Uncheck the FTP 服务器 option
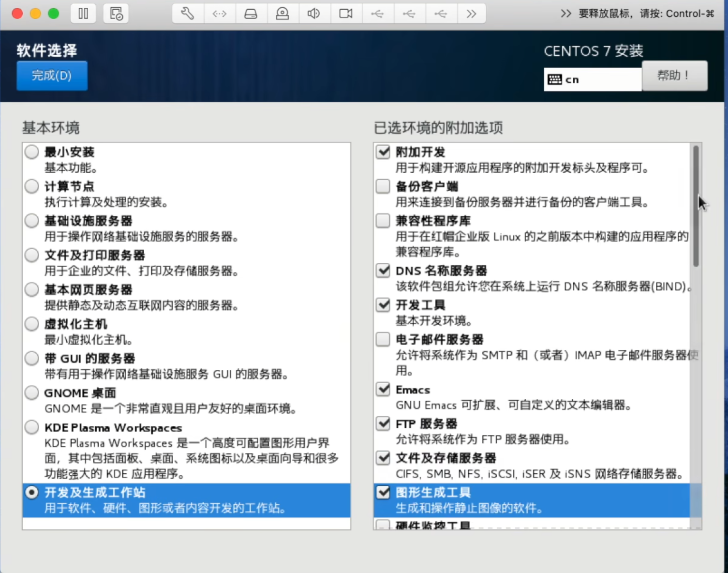 click(383, 423)
